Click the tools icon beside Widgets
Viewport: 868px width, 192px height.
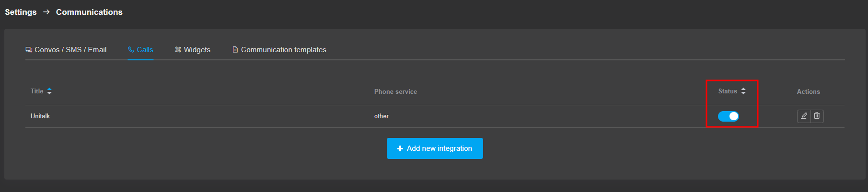[178, 50]
